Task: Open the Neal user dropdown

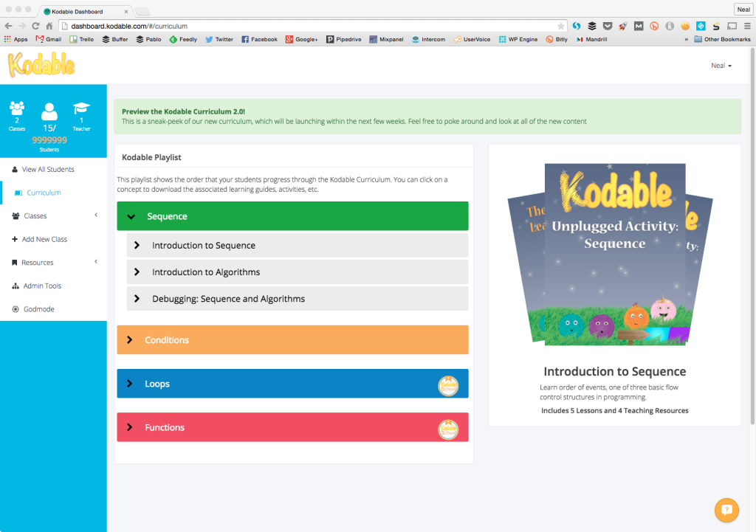Action: click(x=721, y=66)
